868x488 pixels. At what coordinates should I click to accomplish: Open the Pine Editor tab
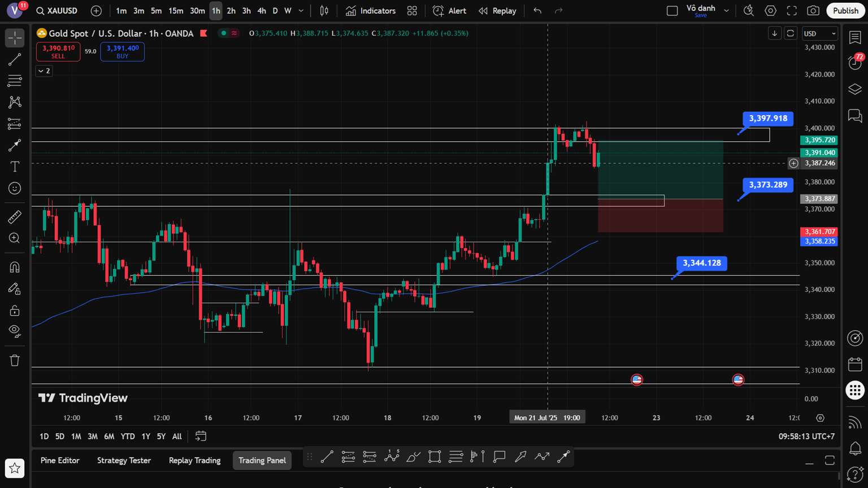pos(60,460)
